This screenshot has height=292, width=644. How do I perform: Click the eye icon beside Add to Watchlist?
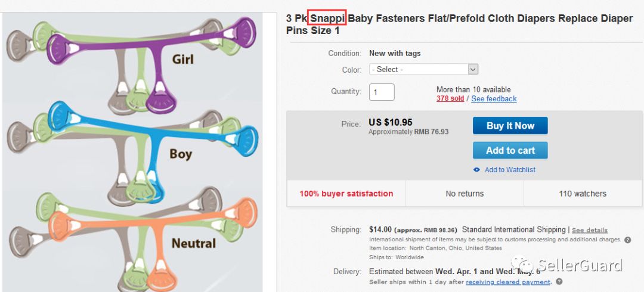tap(476, 170)
